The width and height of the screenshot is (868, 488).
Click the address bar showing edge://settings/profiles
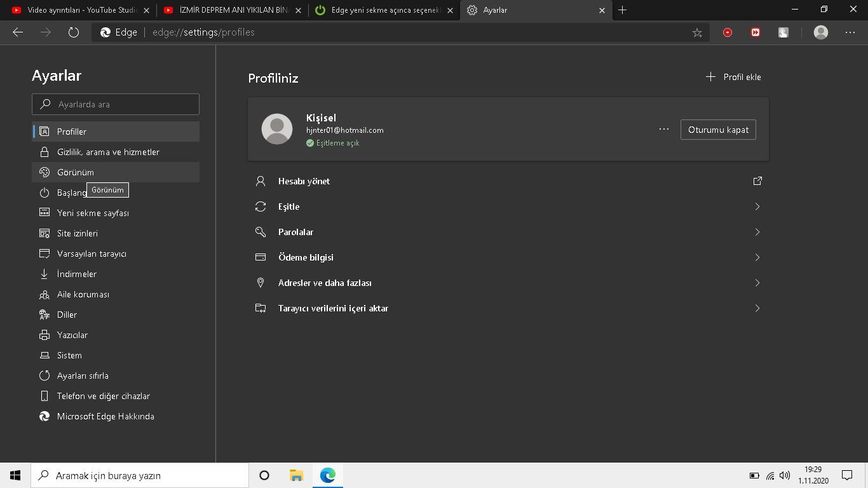pyautogui.click(x=400, y=32)
